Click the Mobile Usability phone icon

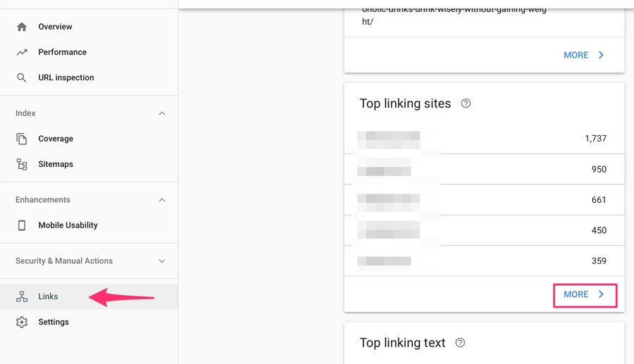click(x=22, y=225)
